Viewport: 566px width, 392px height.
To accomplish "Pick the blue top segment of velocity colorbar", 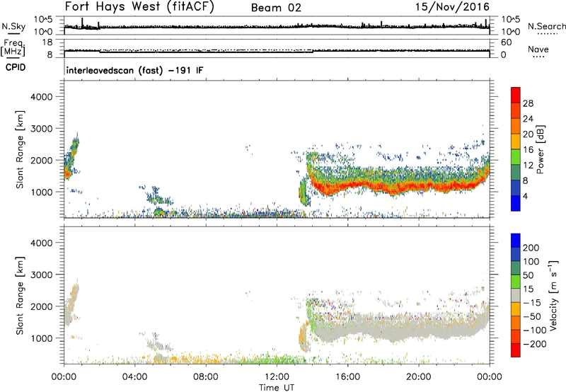I will pos(516,241).
